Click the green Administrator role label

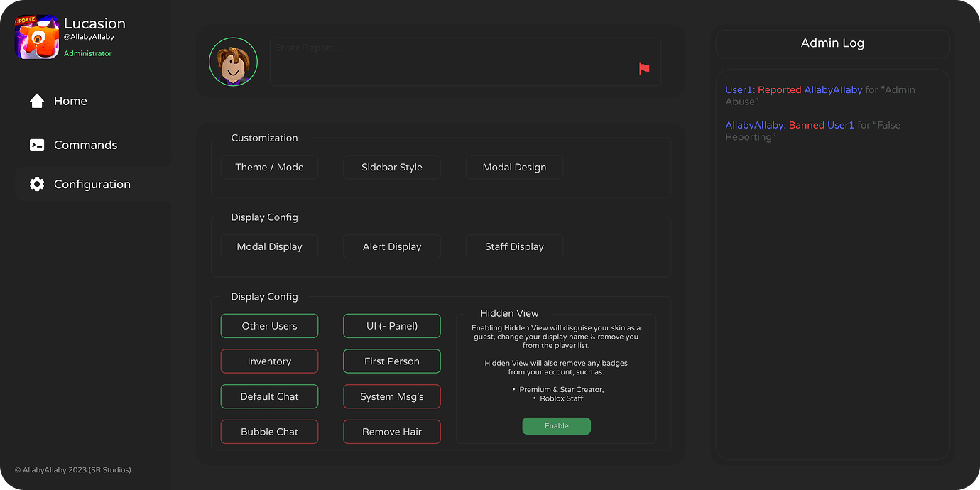tap(88, 54)
